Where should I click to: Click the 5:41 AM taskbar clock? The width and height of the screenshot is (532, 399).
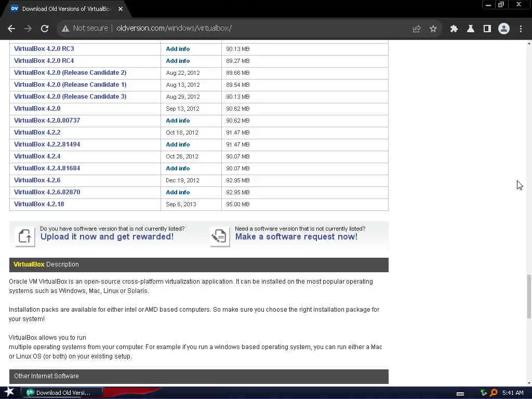[513, 393]
